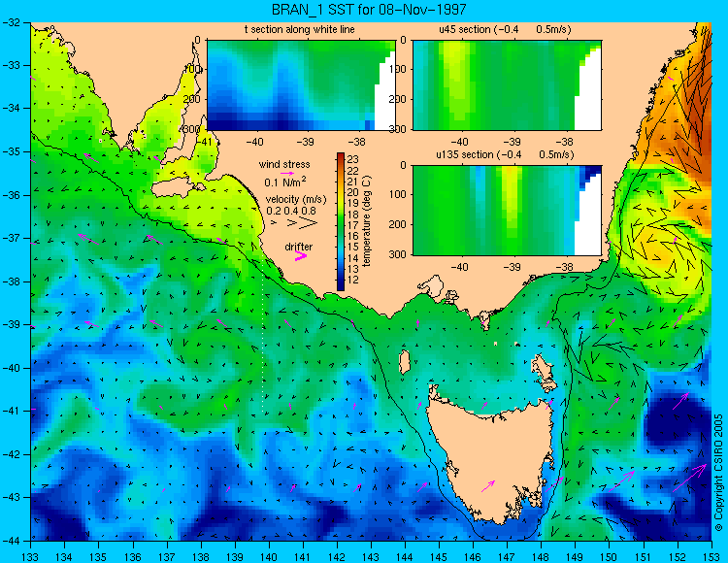Click the -42 label on the left latitude axis
728x563 pixels.
(x=11, y=454)
